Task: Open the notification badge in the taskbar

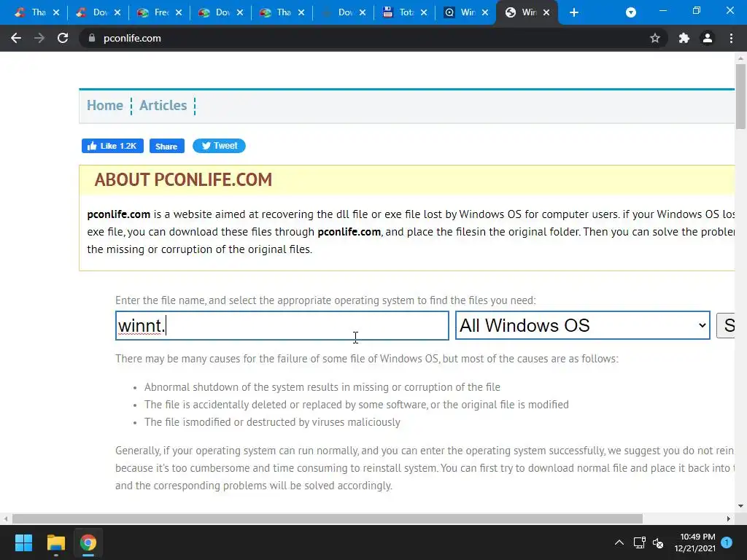Action: (727, 542)
